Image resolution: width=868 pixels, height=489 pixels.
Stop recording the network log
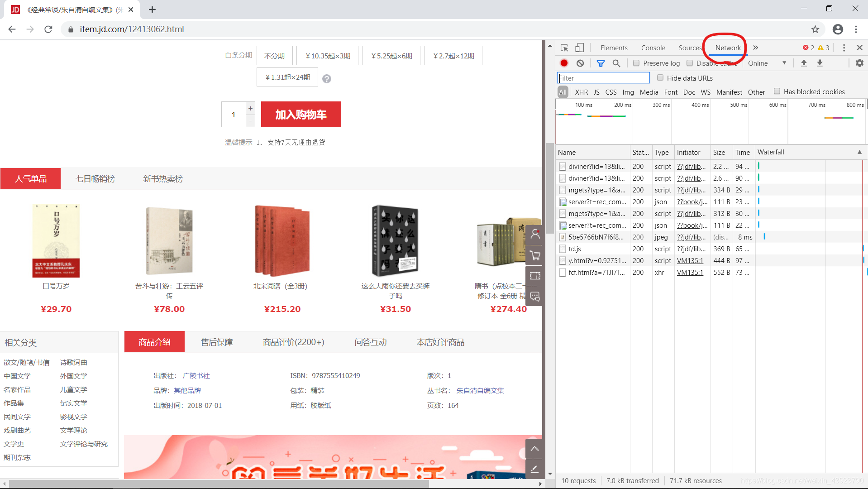564,63
